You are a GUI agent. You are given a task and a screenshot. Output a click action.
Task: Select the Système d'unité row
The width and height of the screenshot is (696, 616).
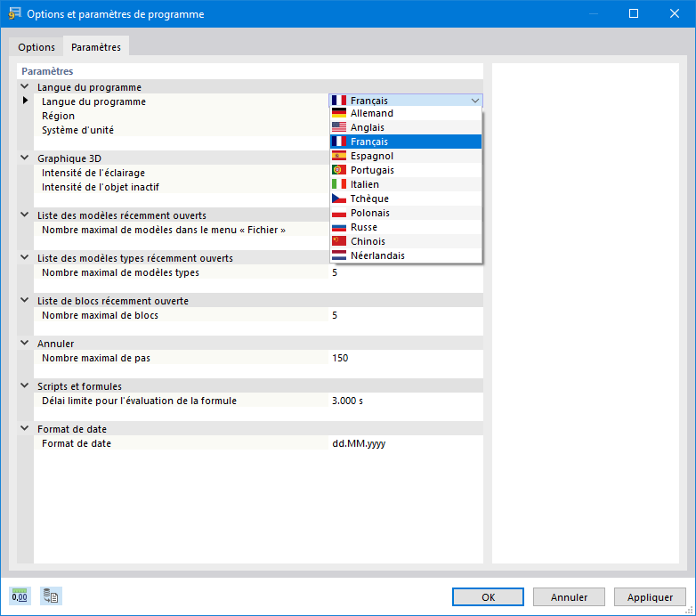[x=181, y=130]
